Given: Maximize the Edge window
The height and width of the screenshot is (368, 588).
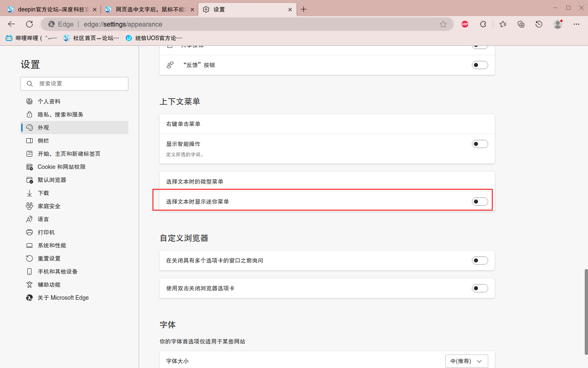Looking at the screenshot, I should pyautogui.click(x=568, y=8).
